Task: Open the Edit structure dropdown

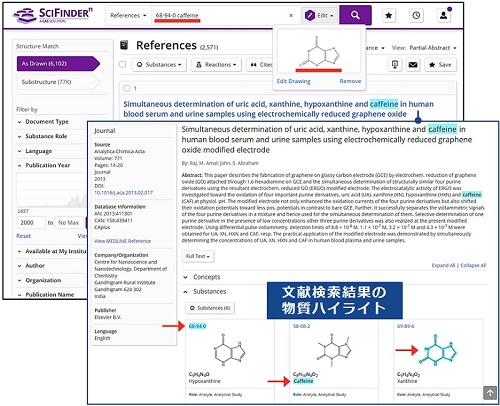Action: click(319, 15)
